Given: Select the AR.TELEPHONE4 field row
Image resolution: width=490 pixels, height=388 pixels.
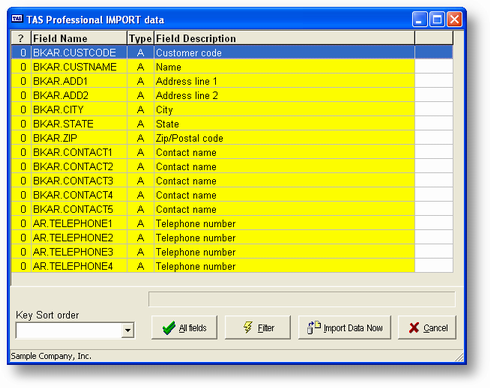Looking at the screenshot, I should 232,266.
